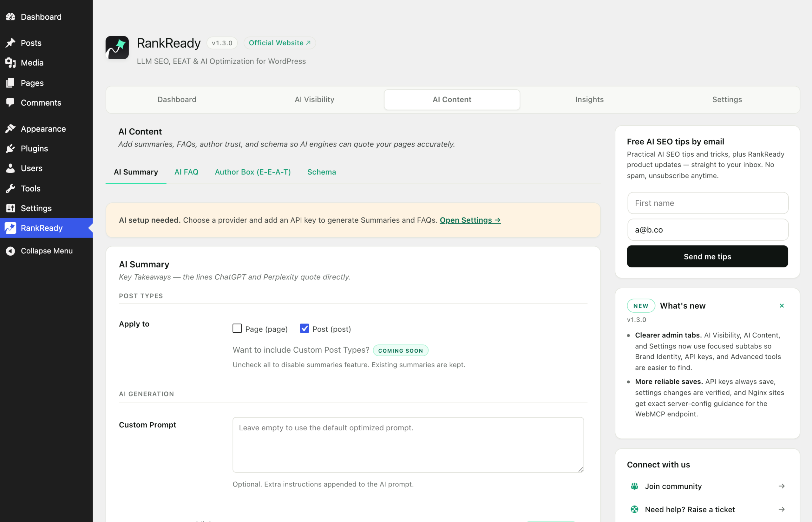The image size is (812, 522).
Task: Click the RankReady logo in header
Action: tap(117, 48)
